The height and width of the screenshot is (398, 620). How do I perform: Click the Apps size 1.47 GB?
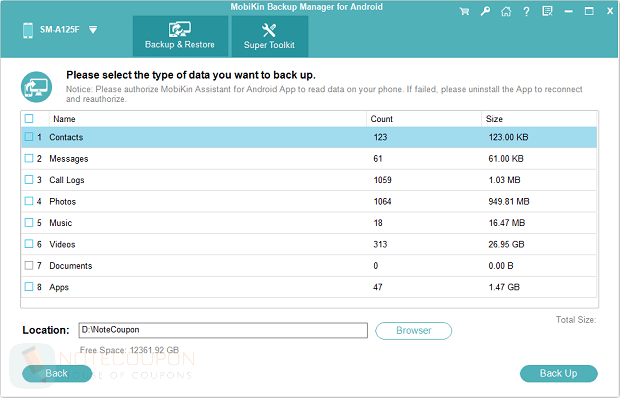click(504, 287)
